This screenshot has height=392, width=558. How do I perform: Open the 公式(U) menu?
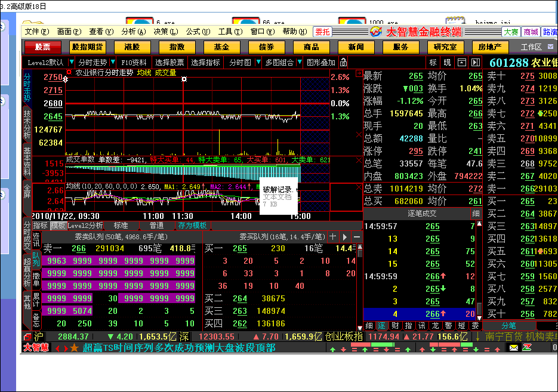click(198, 32)
